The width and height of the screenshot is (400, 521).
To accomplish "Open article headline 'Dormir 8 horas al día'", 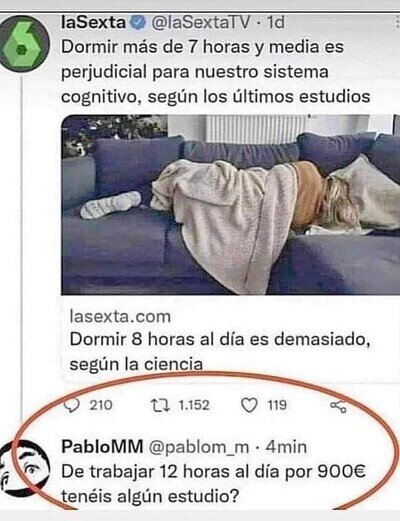I will [220, 352].
